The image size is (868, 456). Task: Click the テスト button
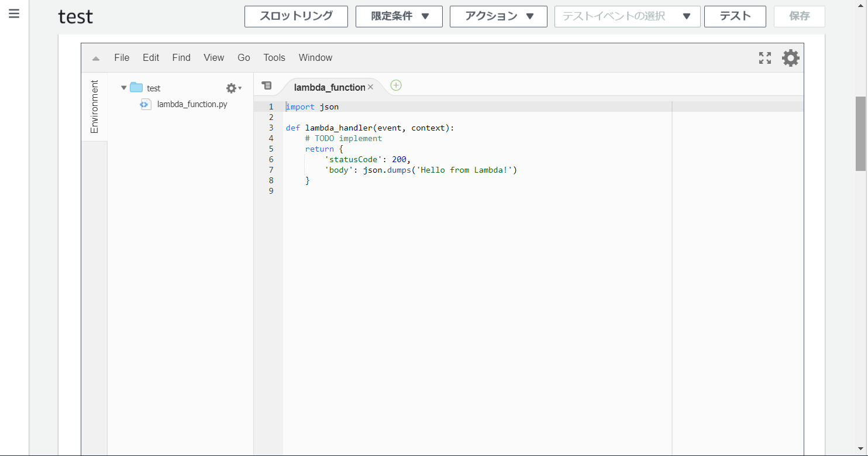[x=735, y=16]
